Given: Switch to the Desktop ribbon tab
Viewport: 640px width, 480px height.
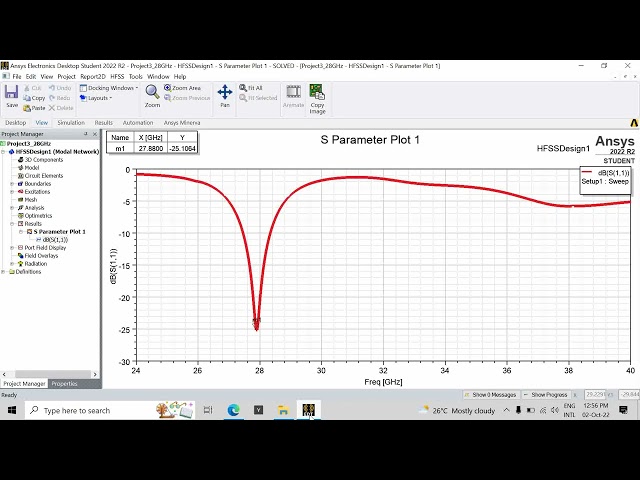Looking at the screenshot, I should [x=16, y=122].
